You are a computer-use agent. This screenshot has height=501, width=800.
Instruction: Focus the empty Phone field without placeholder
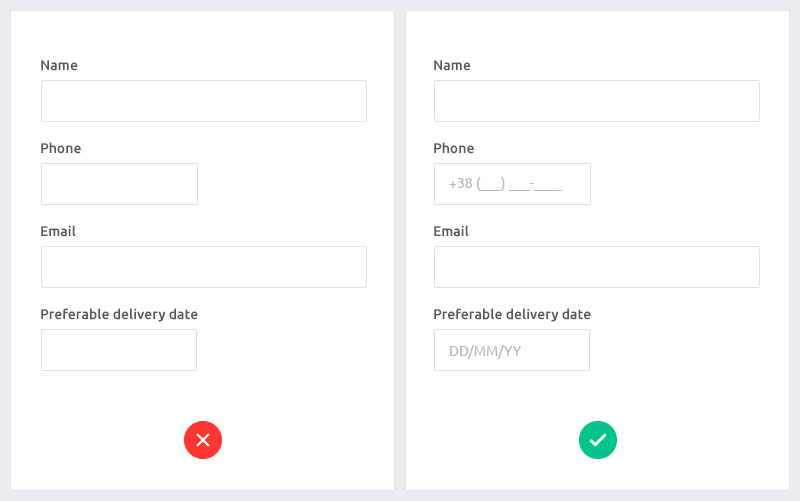(x=119, y=184)
